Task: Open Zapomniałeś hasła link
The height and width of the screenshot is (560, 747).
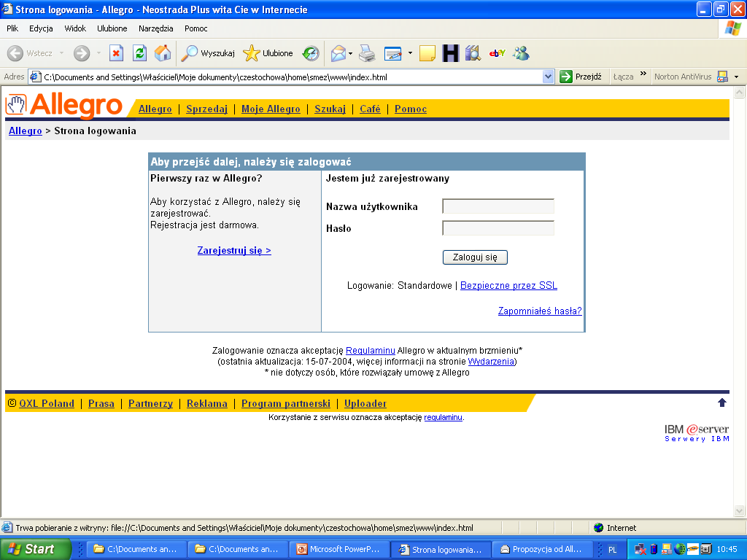Action: click(540, 311)
